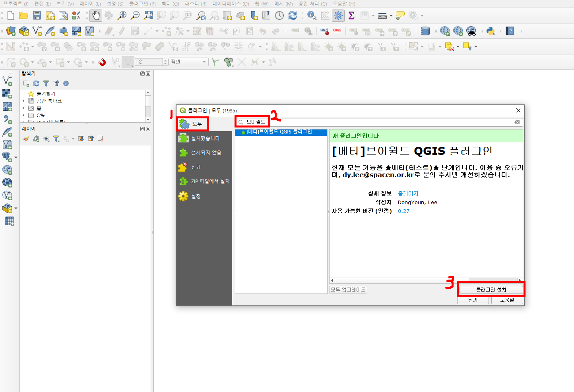Screen dimensions: 574x392
Task: Open the PostGIS layer button dropdown arrow
Action: pyautogui.click(x=16, y=157)
